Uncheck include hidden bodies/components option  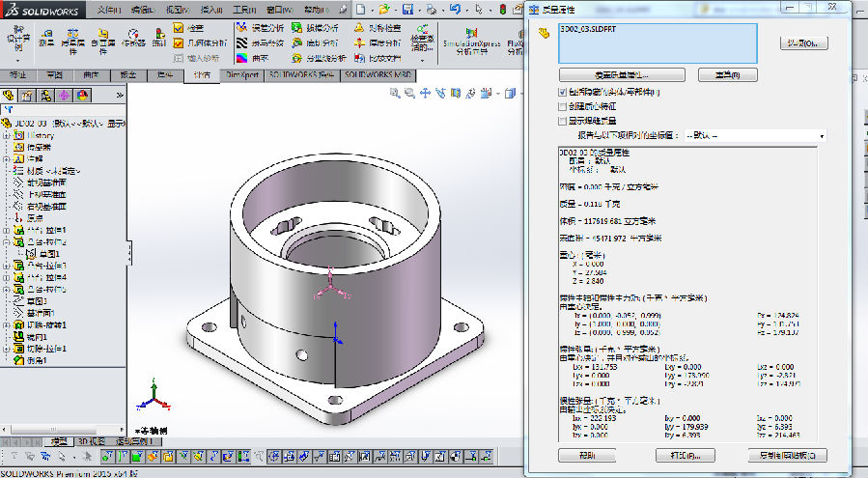563,93
